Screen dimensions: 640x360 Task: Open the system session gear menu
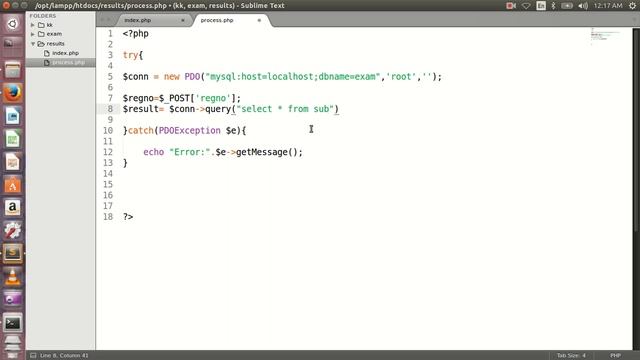pyautogui.click(x=632, y=6)
